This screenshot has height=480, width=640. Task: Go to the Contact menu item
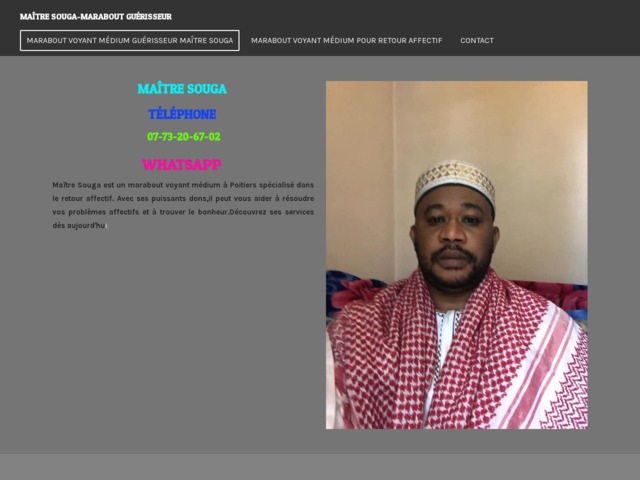477,40
